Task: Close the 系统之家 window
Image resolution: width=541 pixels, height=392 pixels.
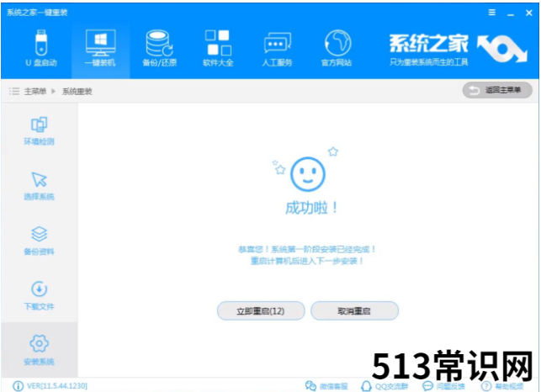Action: pos(528,13)
